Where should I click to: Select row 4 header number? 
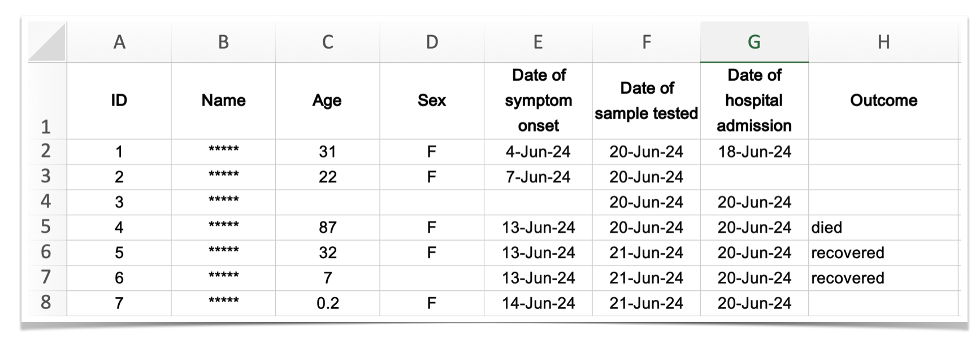pos(46,202)
